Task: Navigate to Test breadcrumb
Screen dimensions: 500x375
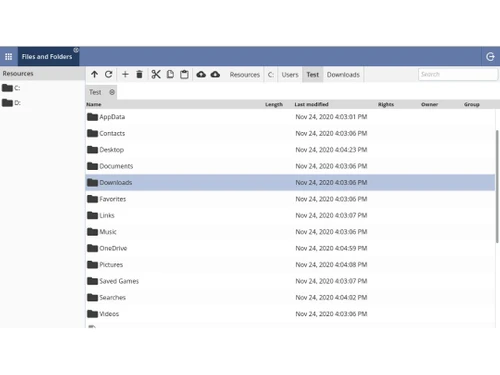Action: (x=313, y=75)
